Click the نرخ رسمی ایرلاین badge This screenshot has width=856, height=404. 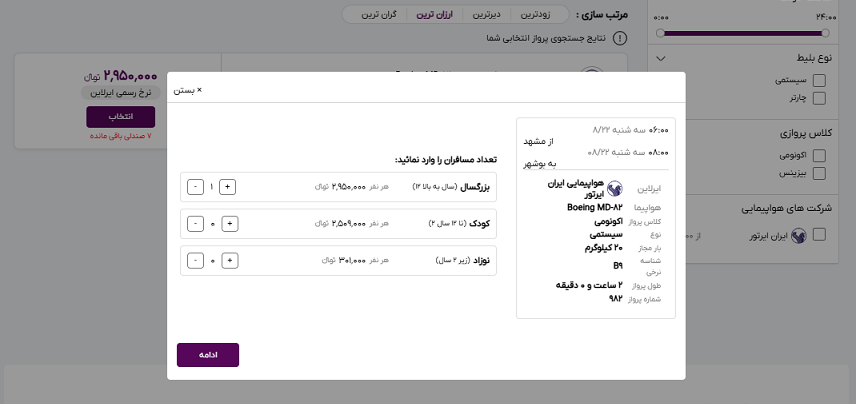pyautogui.click(x=121, y=93)
